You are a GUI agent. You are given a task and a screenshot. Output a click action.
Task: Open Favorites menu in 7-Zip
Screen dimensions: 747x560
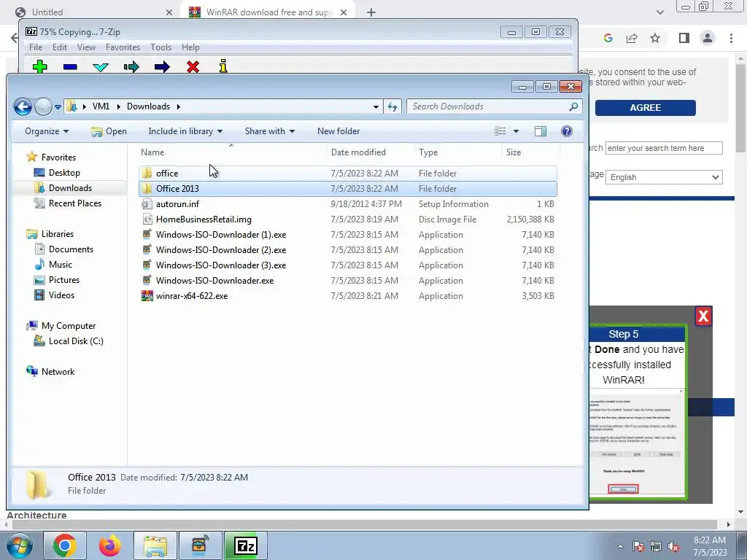click(x=123, y=47)
